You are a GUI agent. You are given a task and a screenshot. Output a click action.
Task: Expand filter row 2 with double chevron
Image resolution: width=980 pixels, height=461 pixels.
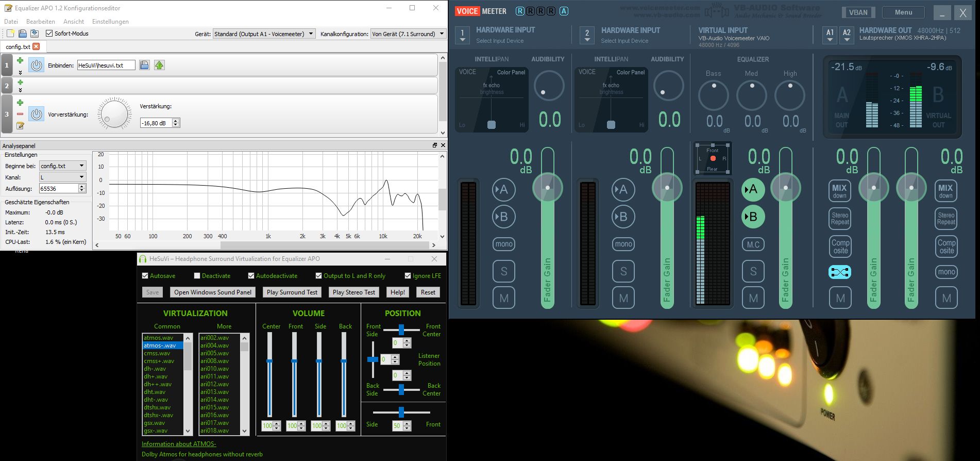point(20,90)
